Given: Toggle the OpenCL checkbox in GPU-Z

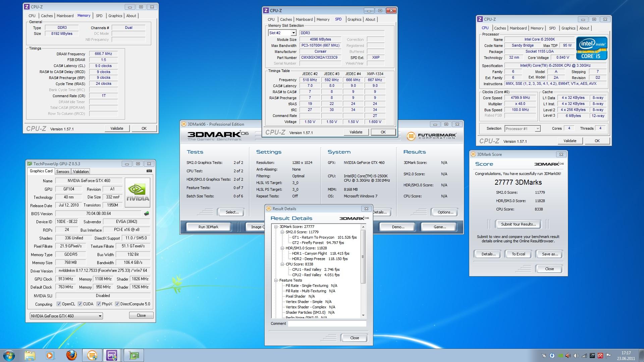Looking at the screenshot, I should pyautogui.click(x=59, y=304).
